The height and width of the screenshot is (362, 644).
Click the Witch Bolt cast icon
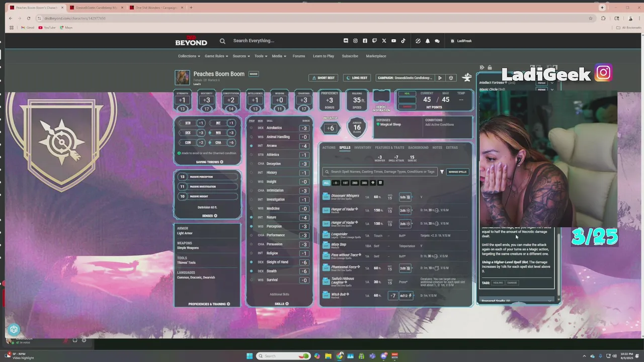[326, 295]
